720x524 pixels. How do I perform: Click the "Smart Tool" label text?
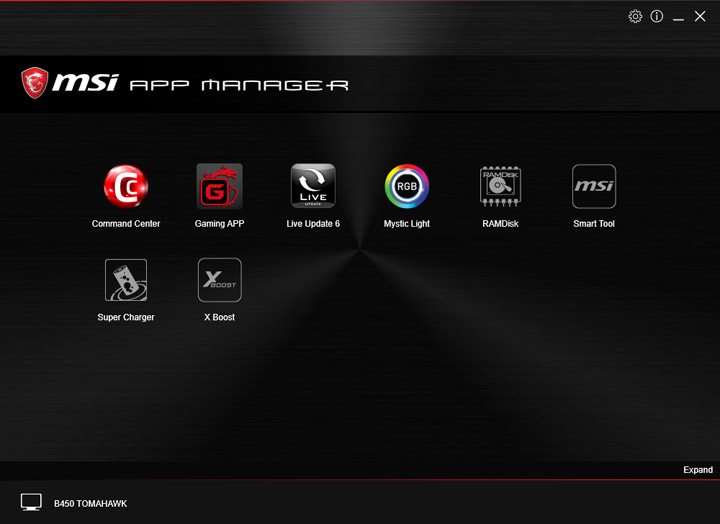594,224
